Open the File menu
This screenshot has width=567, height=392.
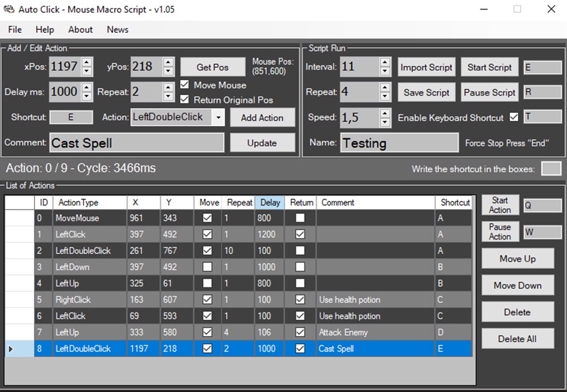pos(14,29)
